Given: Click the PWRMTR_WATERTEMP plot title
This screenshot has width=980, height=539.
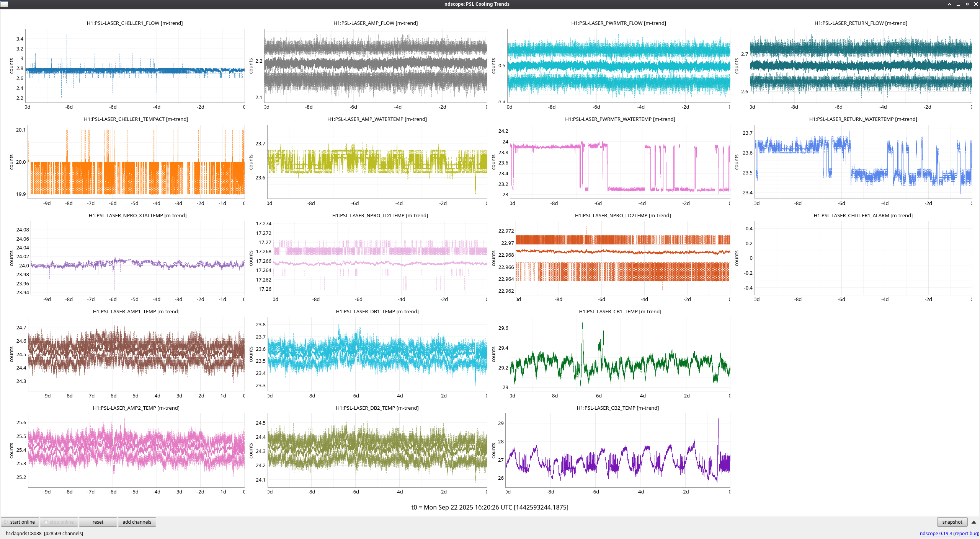Looking at the screenshot, I should (x=620, y=119).
